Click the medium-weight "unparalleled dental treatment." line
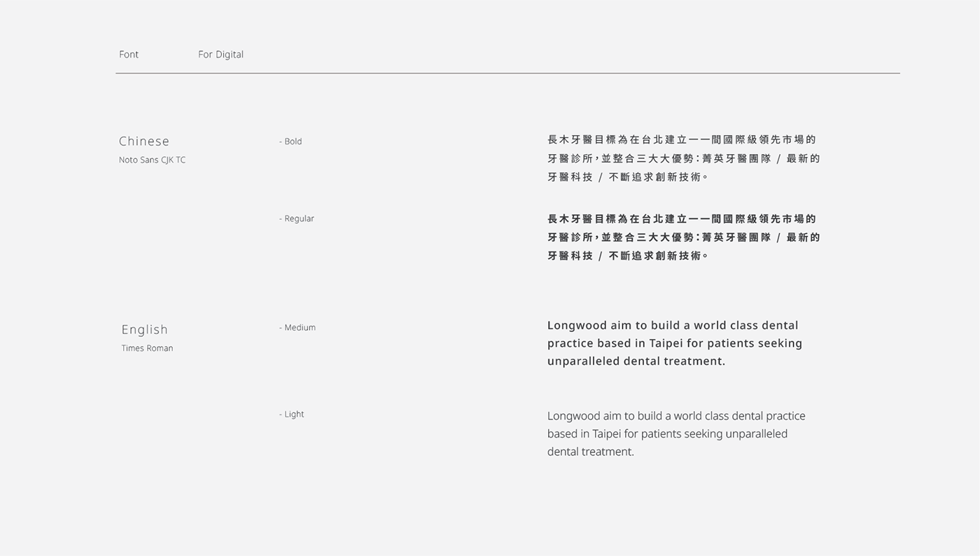The image size is (980, 556). (636, 361)
